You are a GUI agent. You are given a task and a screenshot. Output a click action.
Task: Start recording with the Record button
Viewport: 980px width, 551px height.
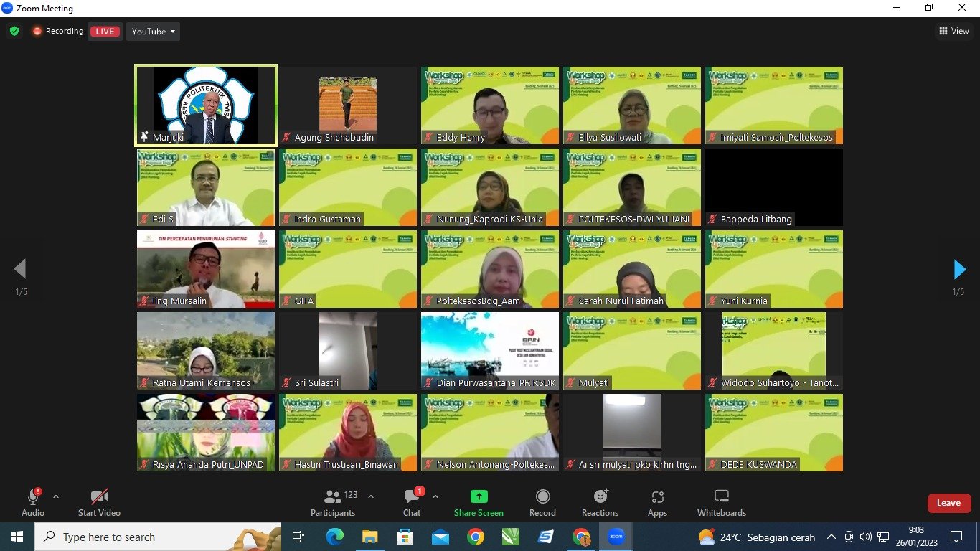click(x=542, y=502)
